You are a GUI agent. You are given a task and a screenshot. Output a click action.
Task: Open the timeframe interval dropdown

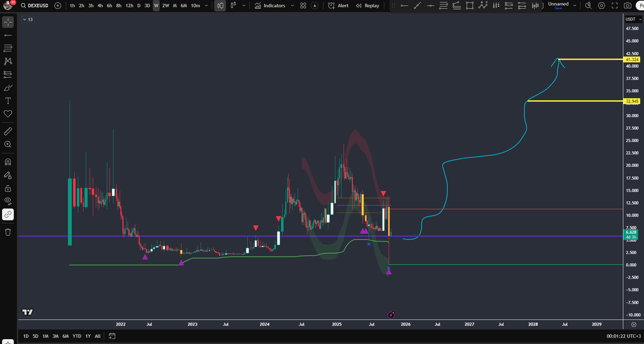tap(206, 5)
